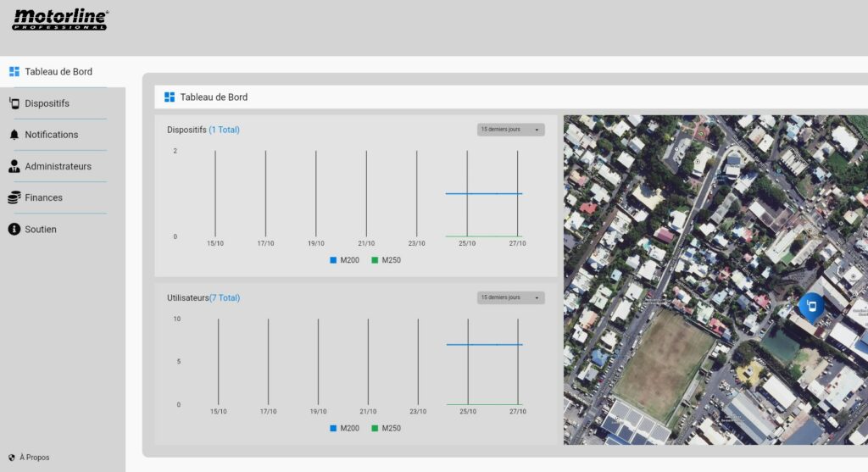Toggle M250 series in Dispositifs chart legend
Screen dimensions: 868x472
tap(386, 260)
